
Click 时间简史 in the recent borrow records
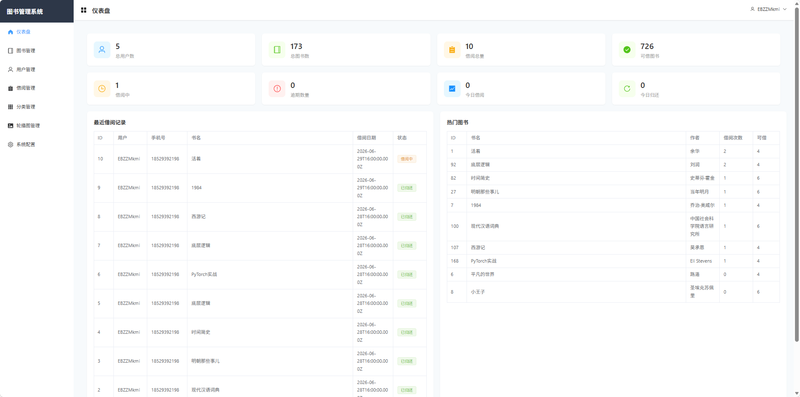point(201,332)
